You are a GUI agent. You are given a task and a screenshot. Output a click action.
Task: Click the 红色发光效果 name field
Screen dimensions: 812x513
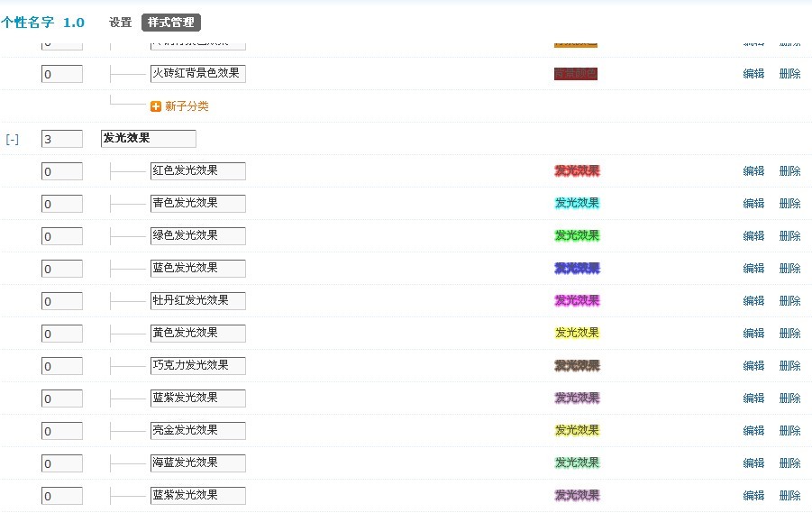tap(198, 171)
